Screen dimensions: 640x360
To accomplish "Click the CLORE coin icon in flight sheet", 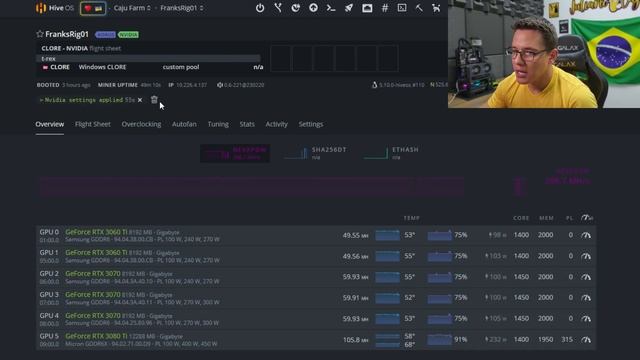I will (45, 67).
